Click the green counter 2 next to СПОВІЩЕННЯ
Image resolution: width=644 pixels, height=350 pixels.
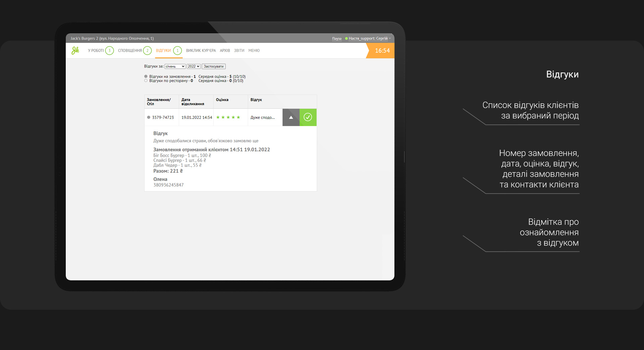click(x=147, y=51)
